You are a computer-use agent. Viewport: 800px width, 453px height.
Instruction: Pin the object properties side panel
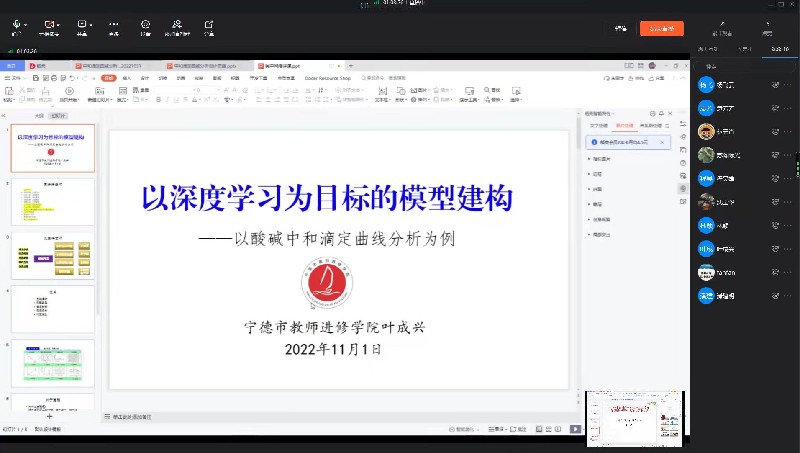tap(661, 113)
